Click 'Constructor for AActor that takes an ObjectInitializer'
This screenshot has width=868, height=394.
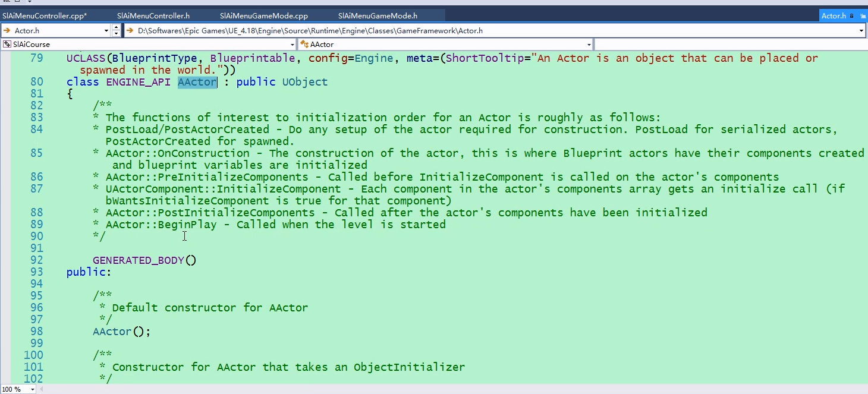pos(288,367)
